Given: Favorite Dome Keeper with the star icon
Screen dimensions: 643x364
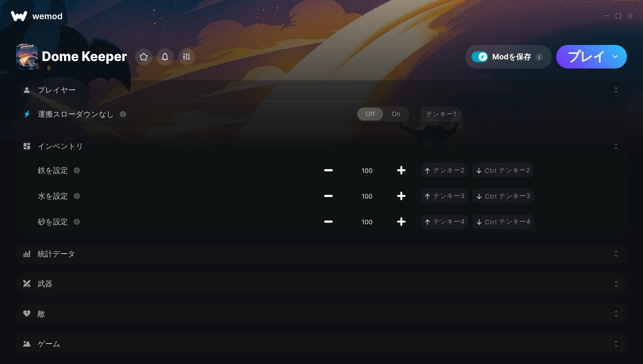Looking at the screenshot, I should (x=144, y=57).
